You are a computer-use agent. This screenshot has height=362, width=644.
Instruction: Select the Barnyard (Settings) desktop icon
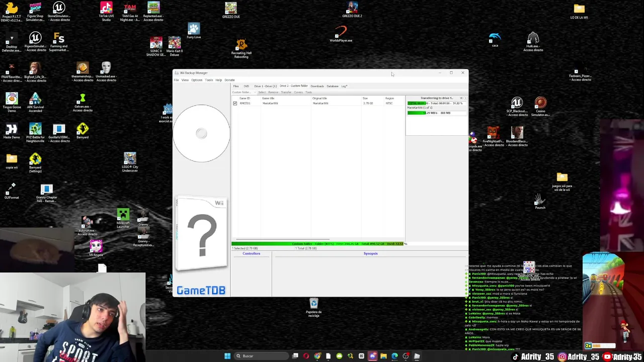(x=35, y=163)
